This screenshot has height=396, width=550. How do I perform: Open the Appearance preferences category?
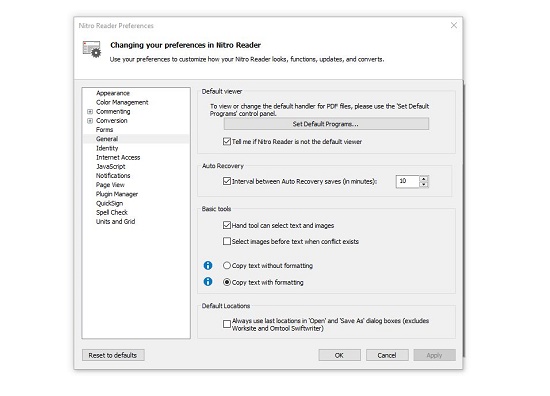point(113,93)
